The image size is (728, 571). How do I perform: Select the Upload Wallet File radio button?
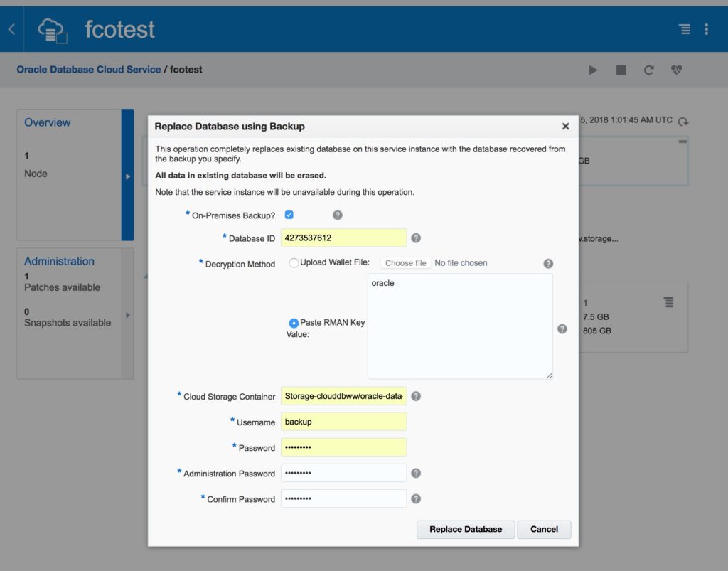[294, 263]
